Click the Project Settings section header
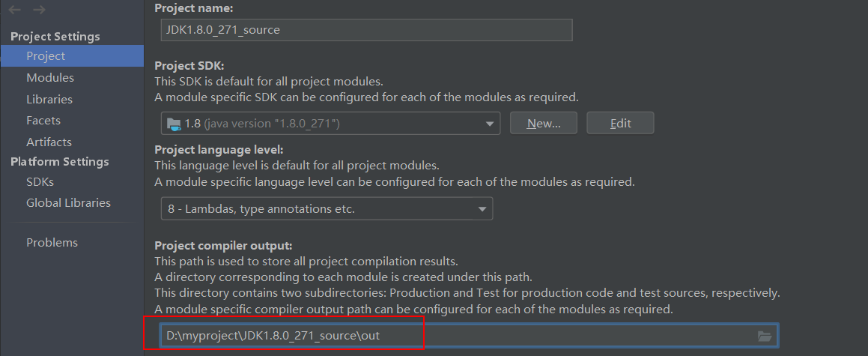 click(x=55, y=36)
